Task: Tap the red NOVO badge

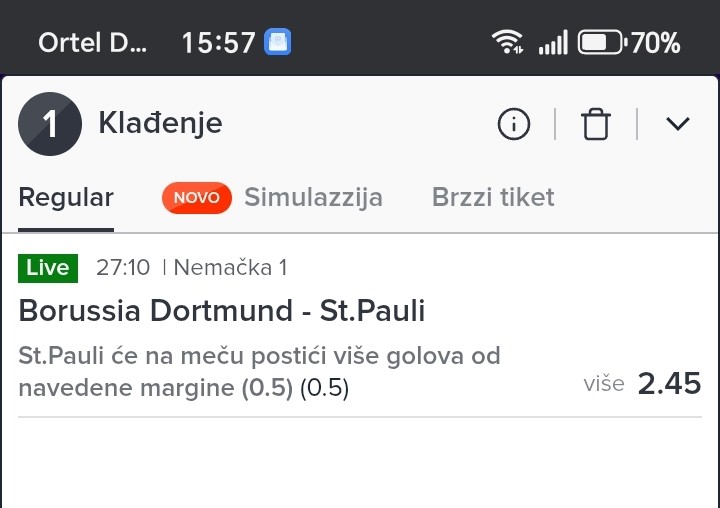Action: click(x=196, y=197)
